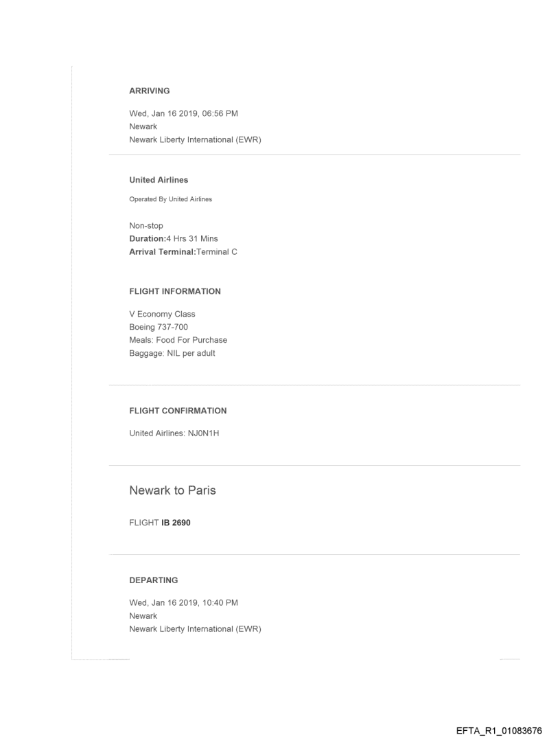This screenshot has height=737, width=560.
Task: Select the V Economy Class text
Action: point(162,314)
